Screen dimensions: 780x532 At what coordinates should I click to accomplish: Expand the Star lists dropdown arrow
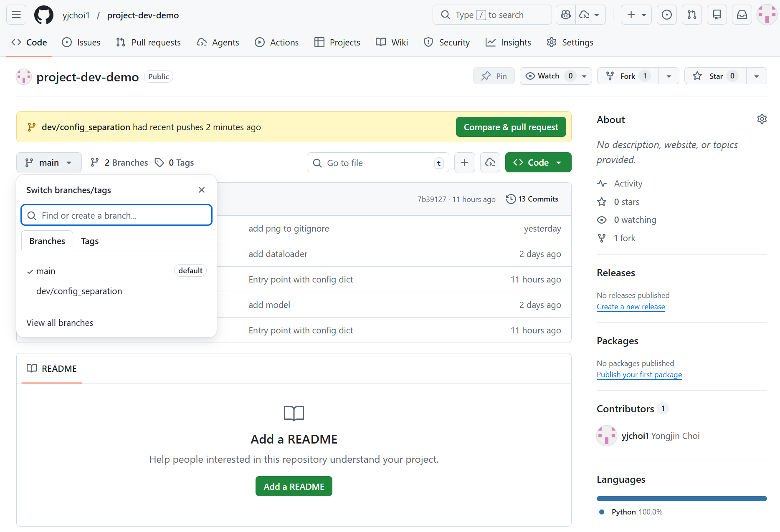click(x=756, y=76)
